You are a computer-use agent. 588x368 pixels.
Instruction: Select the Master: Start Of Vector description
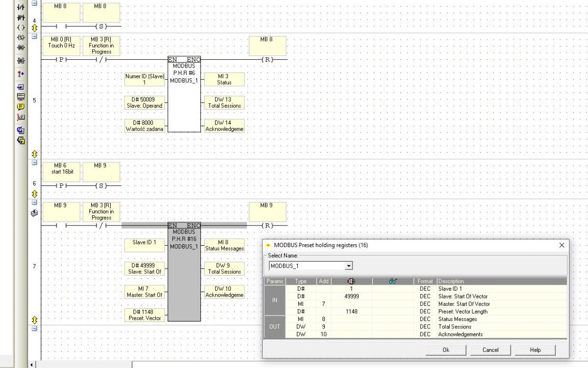502,304
